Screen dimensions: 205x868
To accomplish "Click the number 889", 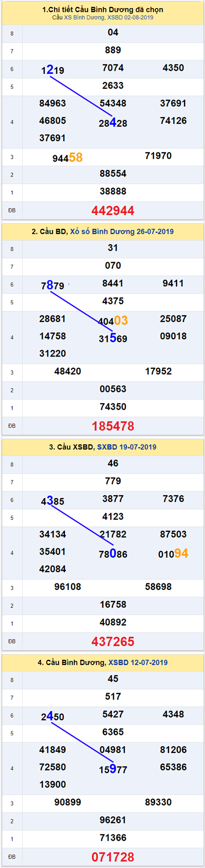I will (113, 50).
